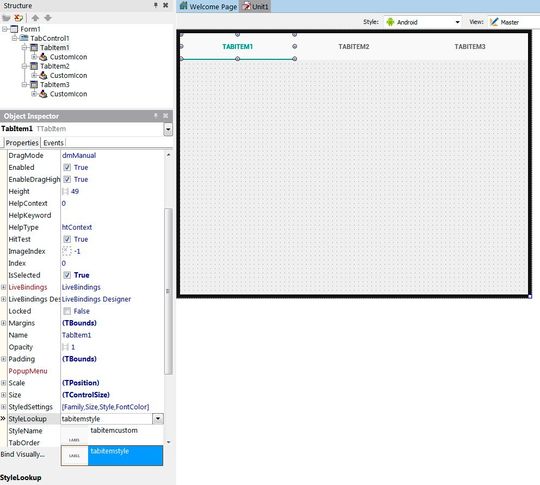Select TabItem1 in the Structure tree

click(x=54, y=48)
